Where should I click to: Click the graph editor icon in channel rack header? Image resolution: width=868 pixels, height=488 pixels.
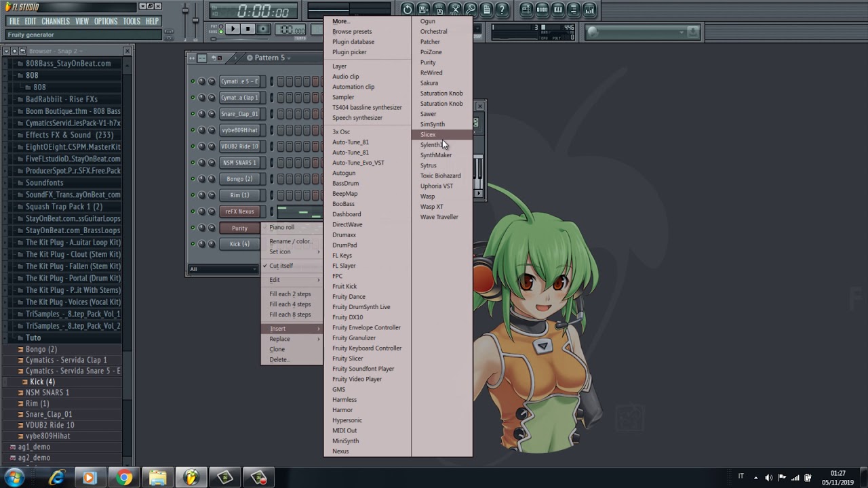point(202,58)
